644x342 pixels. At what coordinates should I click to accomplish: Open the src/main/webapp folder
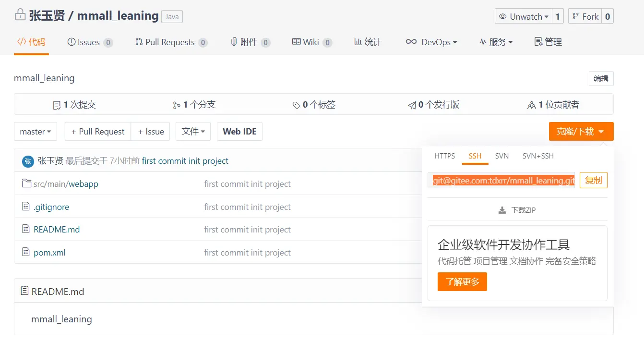click(66, 184)
